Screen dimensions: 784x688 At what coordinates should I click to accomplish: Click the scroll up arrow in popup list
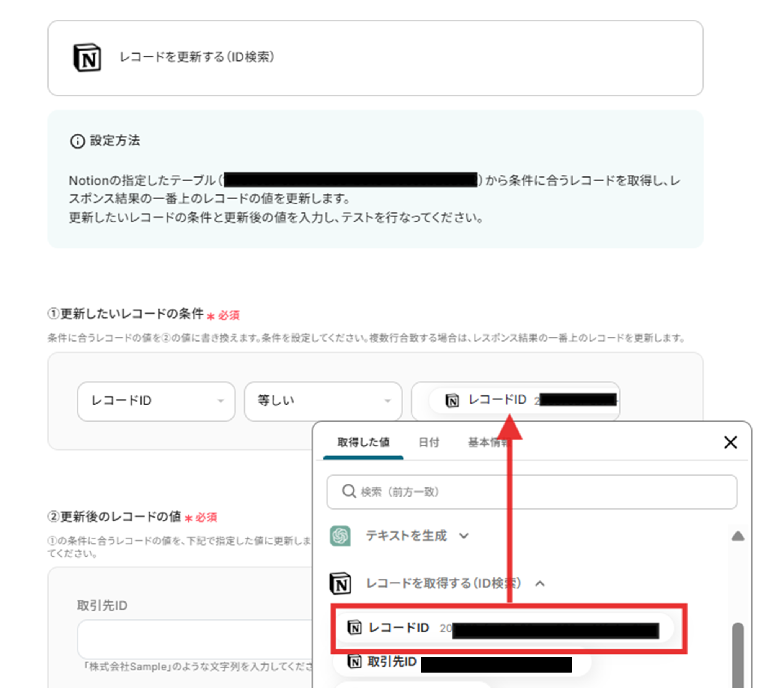point(737,536)
